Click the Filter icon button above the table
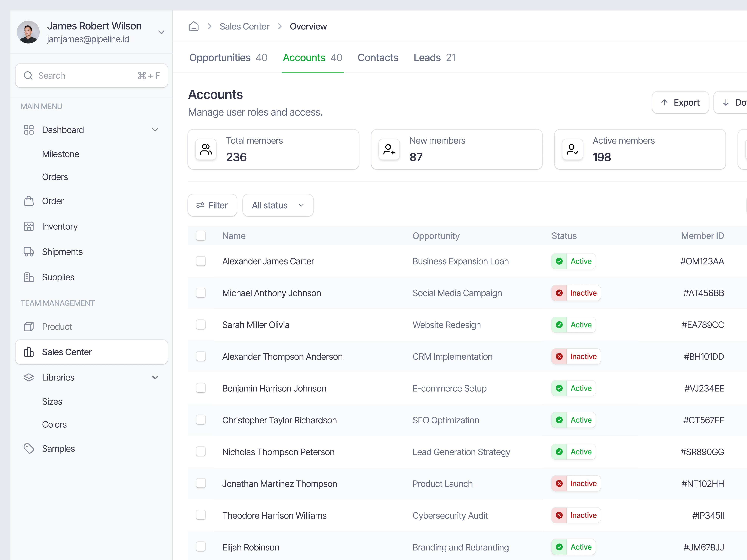Viewport: 747px width, 560px height. [x=200, y=205]
